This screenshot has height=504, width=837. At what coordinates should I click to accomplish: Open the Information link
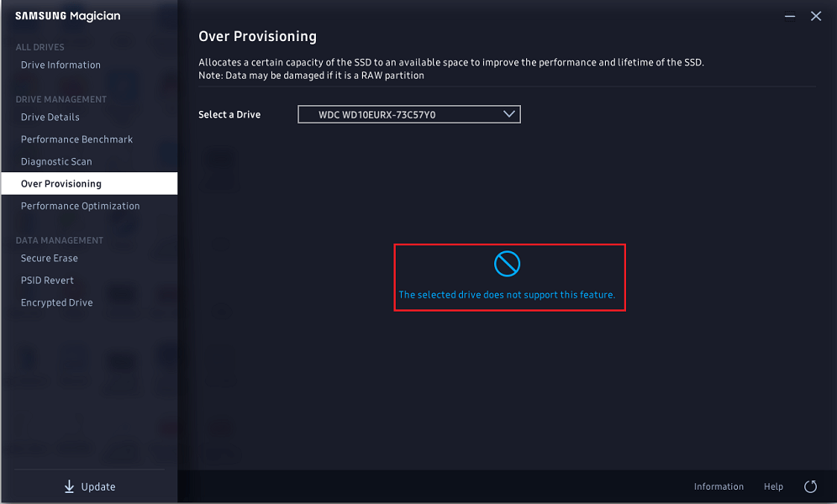(x=719, y=486)
